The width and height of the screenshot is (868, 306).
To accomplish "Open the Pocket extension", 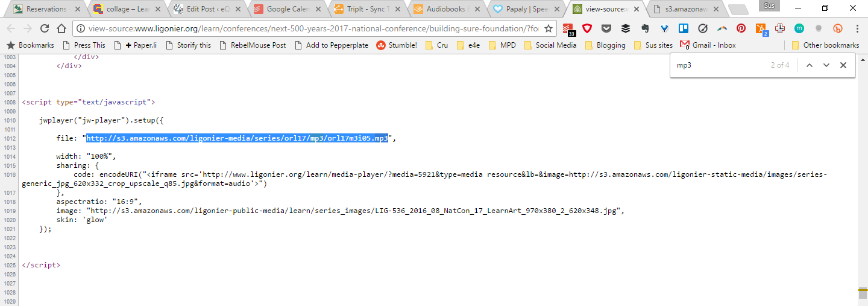I will [x=606, y=28].
